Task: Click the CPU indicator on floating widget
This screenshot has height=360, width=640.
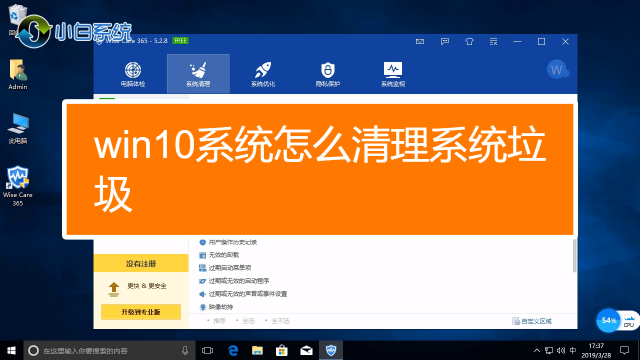Action: coord(629,321)
